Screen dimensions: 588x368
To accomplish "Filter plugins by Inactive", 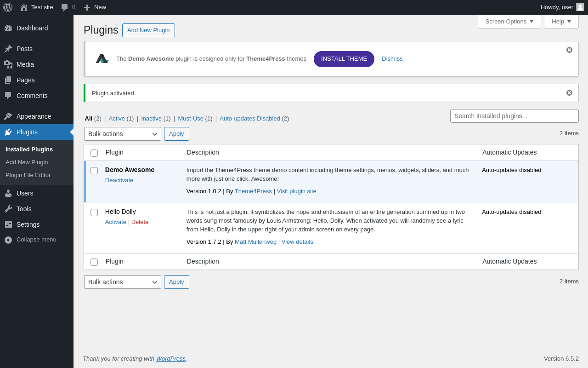I will coord(151,118).
